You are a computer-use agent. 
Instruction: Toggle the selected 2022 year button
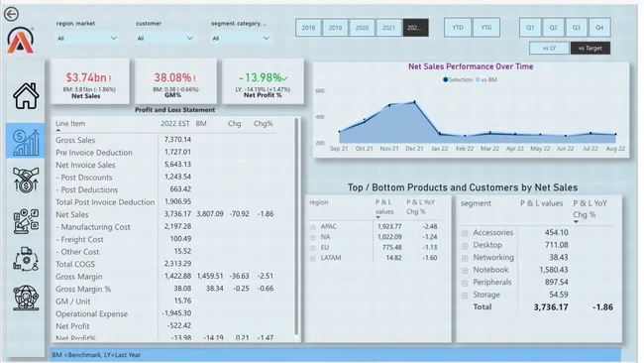(416, 28)
